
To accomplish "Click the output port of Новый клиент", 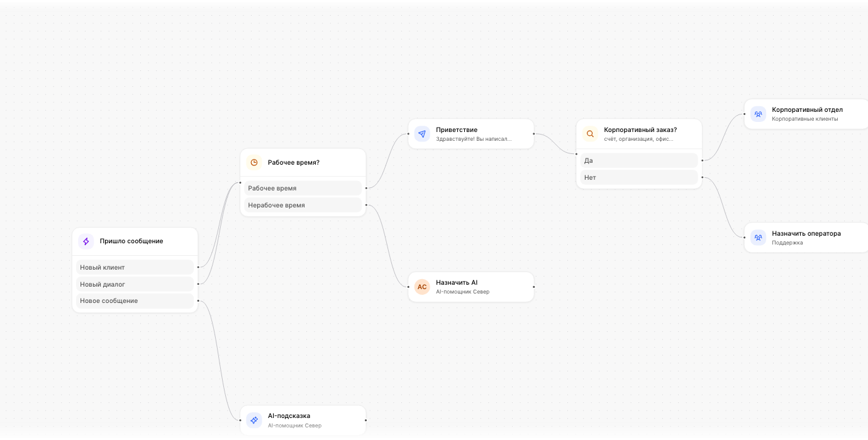I will click(x=198, y=267).
